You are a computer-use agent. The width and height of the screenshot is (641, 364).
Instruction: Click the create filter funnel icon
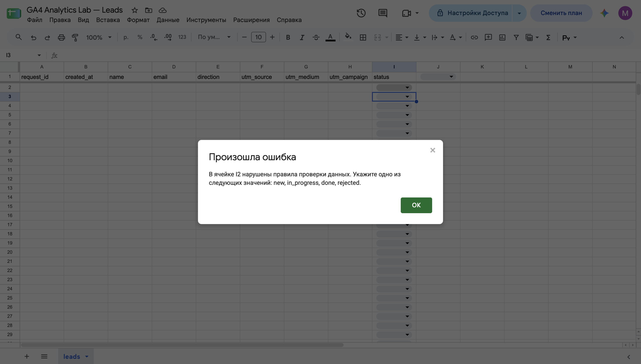(516, 37)
